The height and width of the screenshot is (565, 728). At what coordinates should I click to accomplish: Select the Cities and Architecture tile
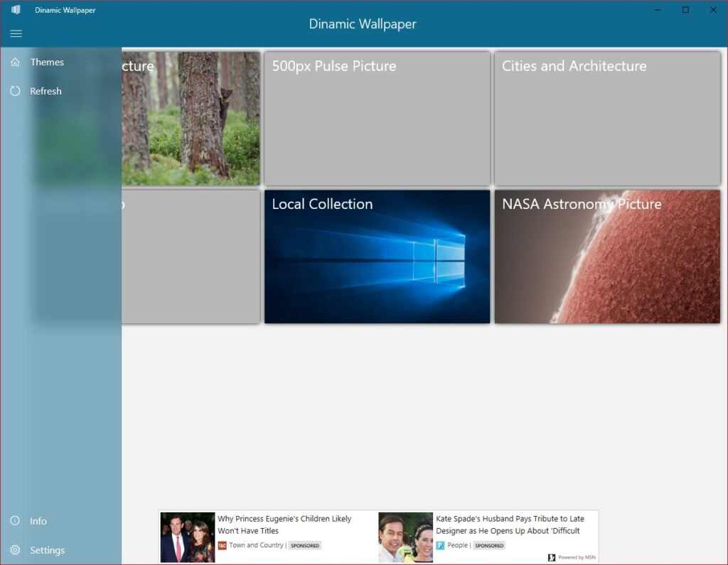click(x=607, y=119)
